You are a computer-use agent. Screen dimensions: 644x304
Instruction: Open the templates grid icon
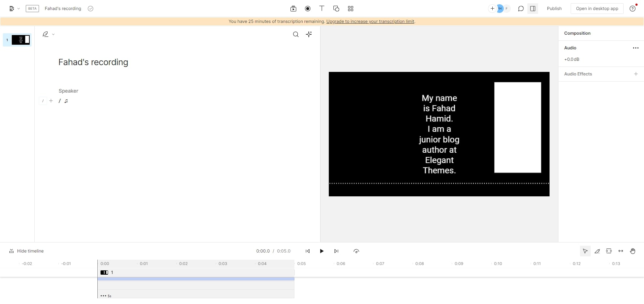click(x=351, y=9)
